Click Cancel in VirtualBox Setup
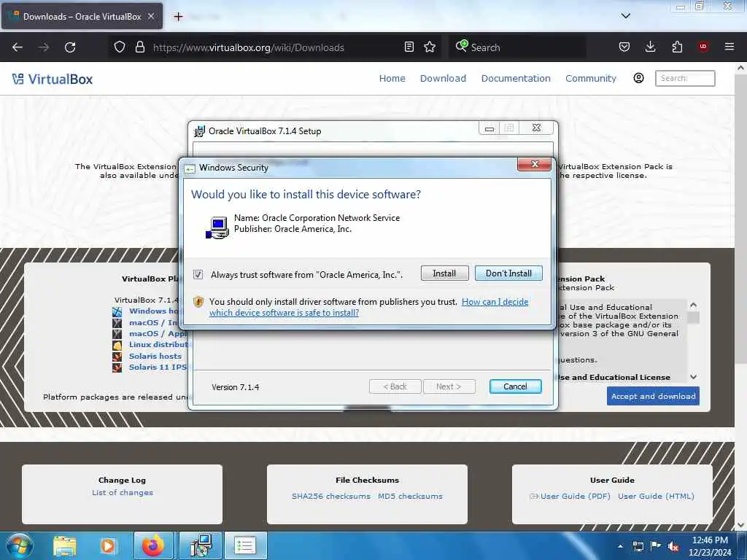747x560 pixels. tap(515, 386)
